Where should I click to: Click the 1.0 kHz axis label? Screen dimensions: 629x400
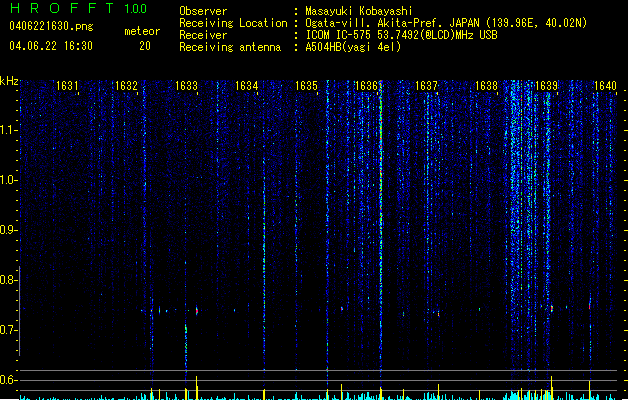(7, 180)
